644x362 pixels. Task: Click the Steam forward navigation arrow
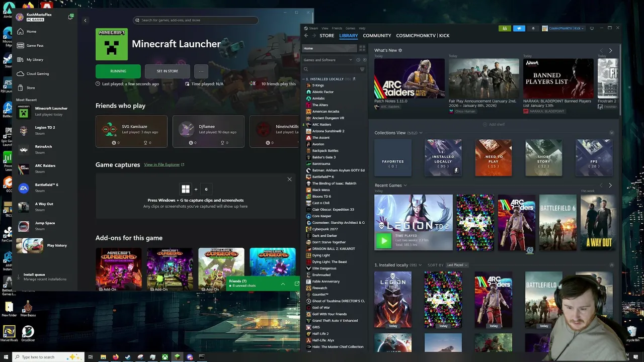(313, 36)
